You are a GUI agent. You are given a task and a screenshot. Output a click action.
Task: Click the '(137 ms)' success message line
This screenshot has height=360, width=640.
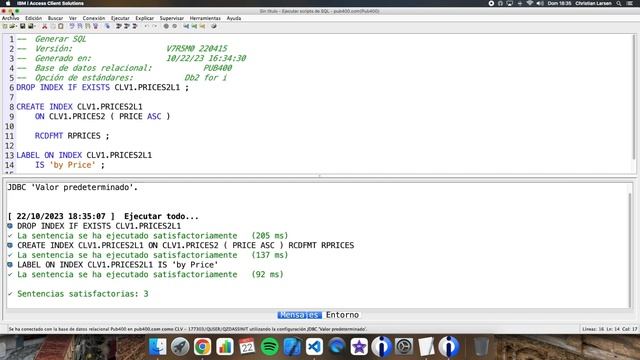(152, 255)
